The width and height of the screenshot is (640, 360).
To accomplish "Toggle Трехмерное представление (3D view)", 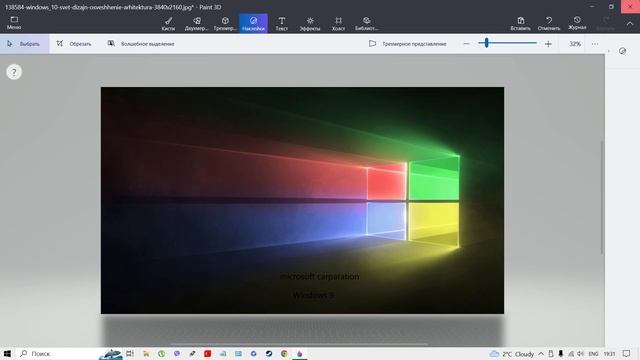I will (x=407, y=44).
